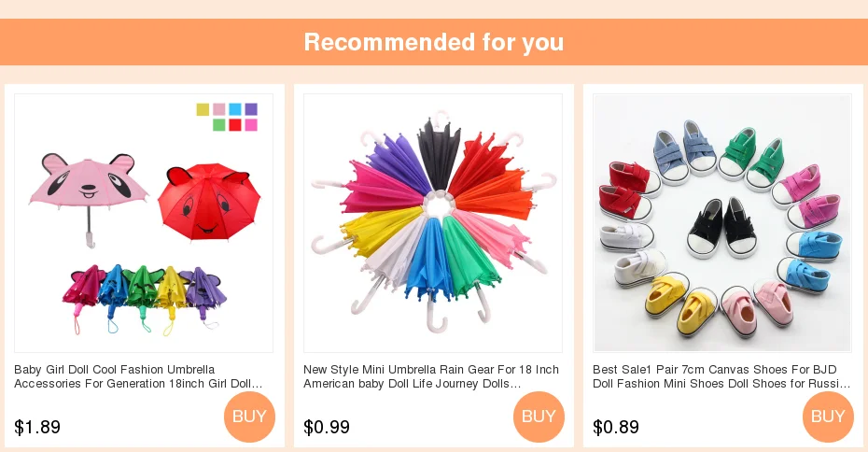Open the Baby Girl Doll Cool Fashion Umbrella title
Image resolution: width=868 pixels, height=452 pixels.
click(138, 376)
